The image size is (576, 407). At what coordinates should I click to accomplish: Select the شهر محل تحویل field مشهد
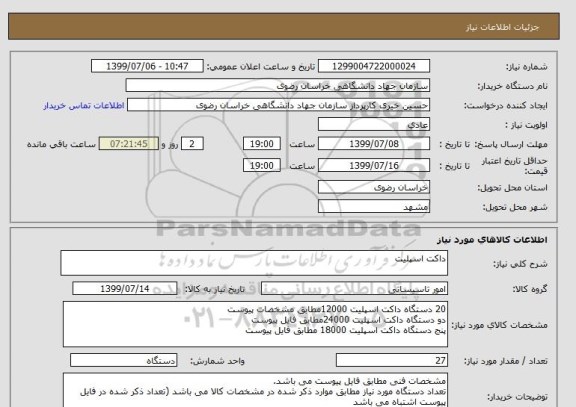pos(374,206)
